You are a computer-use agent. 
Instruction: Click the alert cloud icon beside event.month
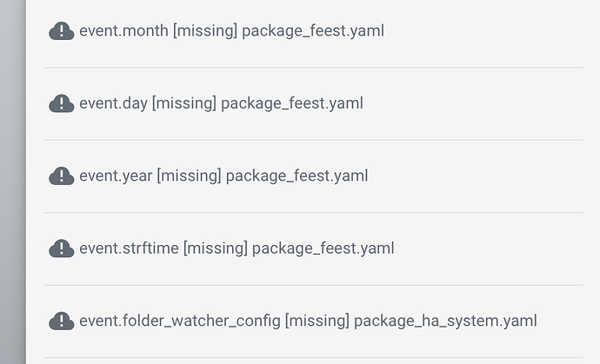tap(61, 31)
